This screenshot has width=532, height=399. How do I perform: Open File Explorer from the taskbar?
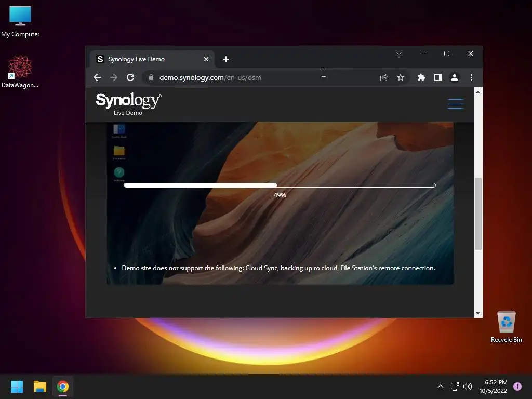coord(39,387)
